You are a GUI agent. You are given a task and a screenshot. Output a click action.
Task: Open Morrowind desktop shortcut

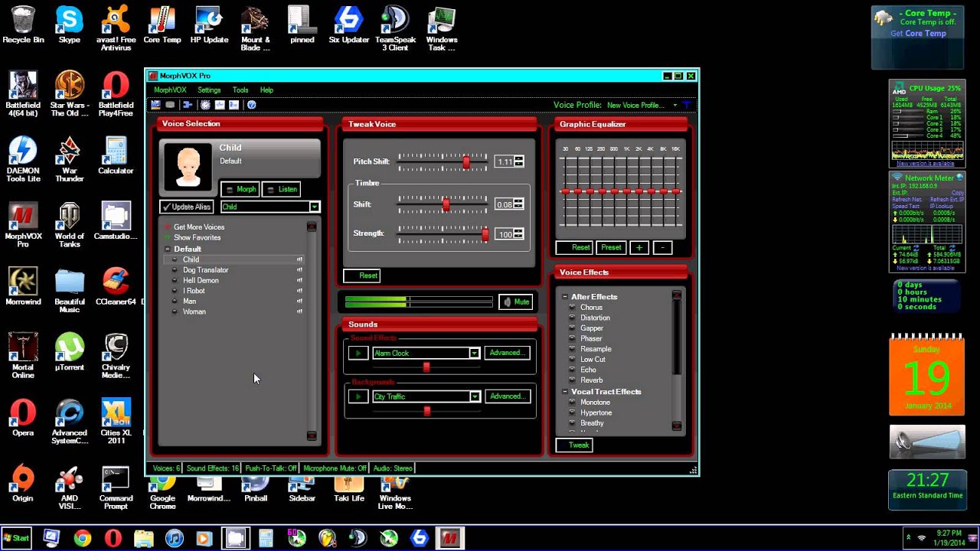[23, 286]
